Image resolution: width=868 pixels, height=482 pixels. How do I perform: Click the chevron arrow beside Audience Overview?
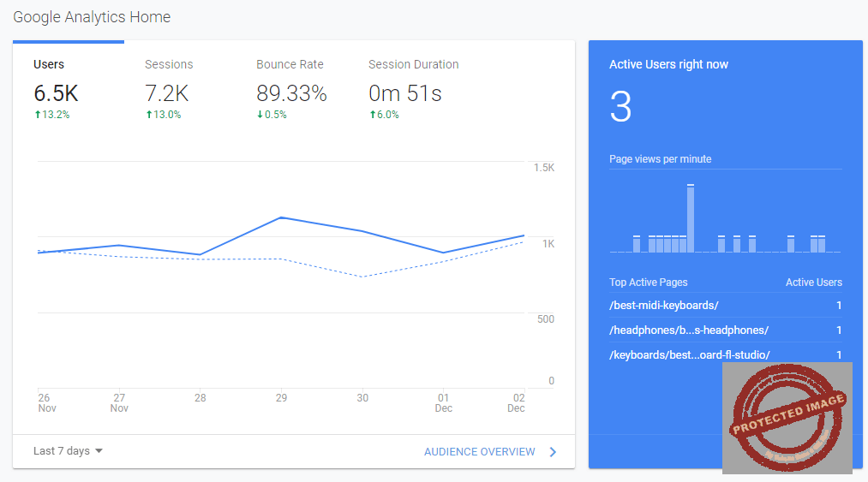553,452
